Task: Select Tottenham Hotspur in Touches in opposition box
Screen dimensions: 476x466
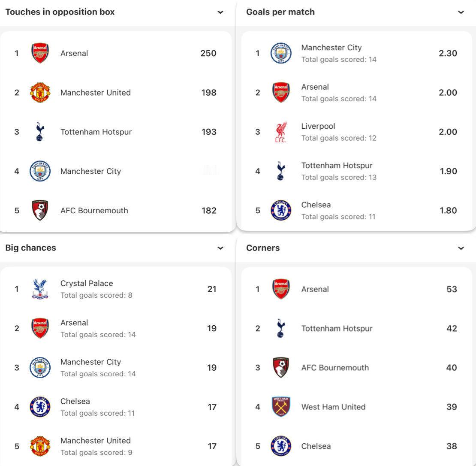Action: [x=96, y=132]
